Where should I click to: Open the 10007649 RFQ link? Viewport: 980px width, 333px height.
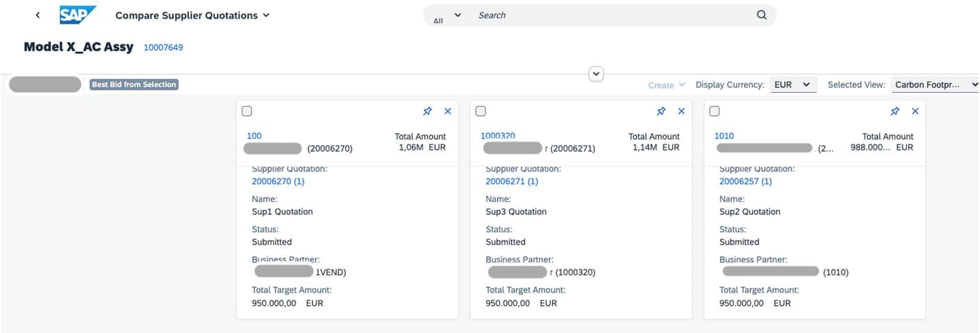pyautogui.click(x=163, y=47)
